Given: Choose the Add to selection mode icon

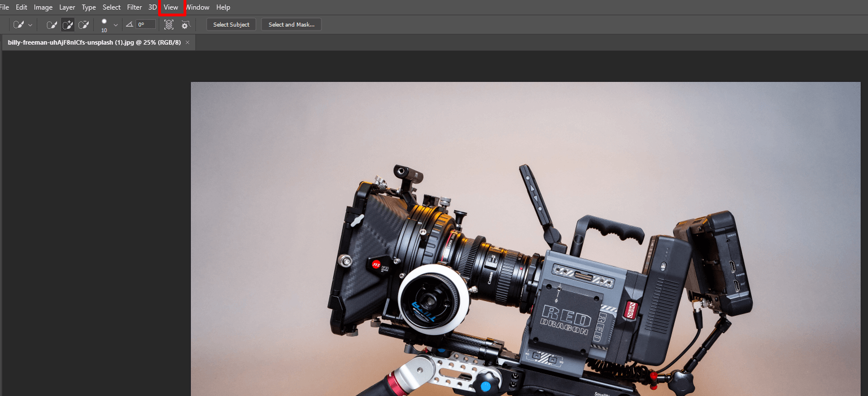Looking at the screenshot, I should (x=68, y=25).
